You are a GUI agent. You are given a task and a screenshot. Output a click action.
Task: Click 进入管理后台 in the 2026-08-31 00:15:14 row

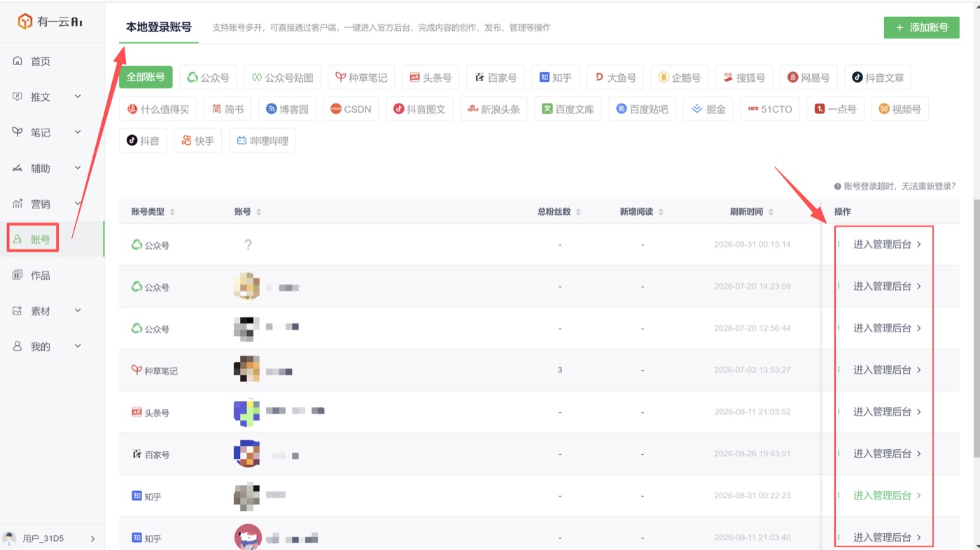click(x=887, y=244)
